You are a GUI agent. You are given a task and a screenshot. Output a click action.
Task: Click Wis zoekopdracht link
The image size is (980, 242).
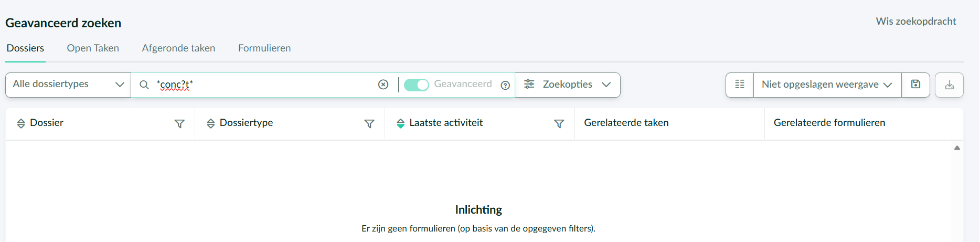pyautogui.click(x=915, y=22)
